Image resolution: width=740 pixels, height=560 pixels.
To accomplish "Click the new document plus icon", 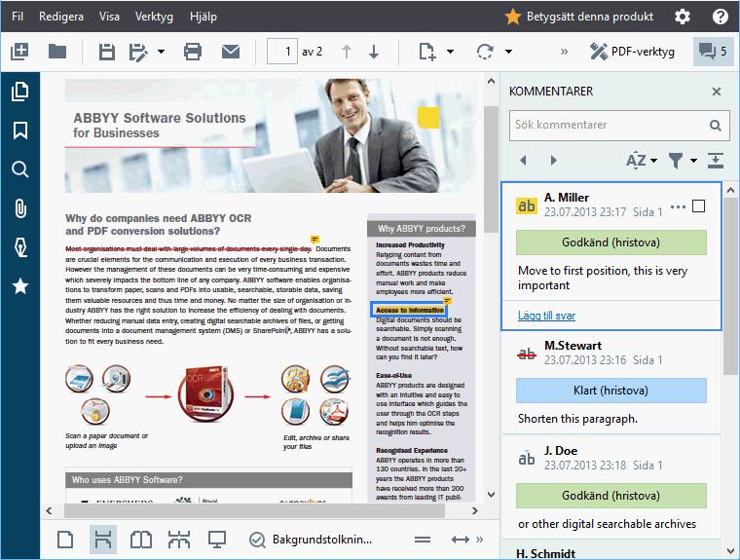I will click(19, 51).
